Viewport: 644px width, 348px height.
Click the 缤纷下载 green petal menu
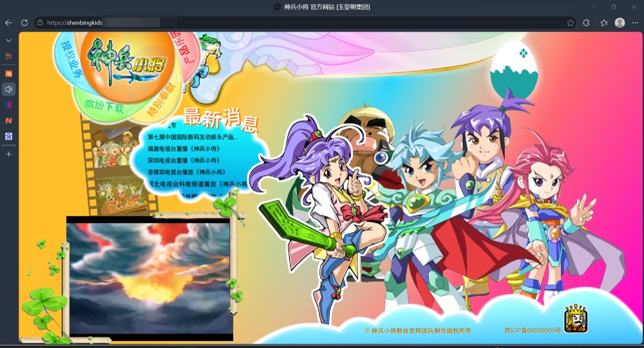click(x=104, y=106)
